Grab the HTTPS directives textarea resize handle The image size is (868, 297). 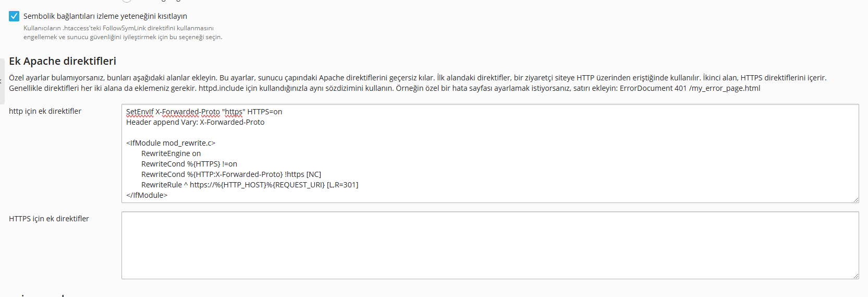(855, 276)
